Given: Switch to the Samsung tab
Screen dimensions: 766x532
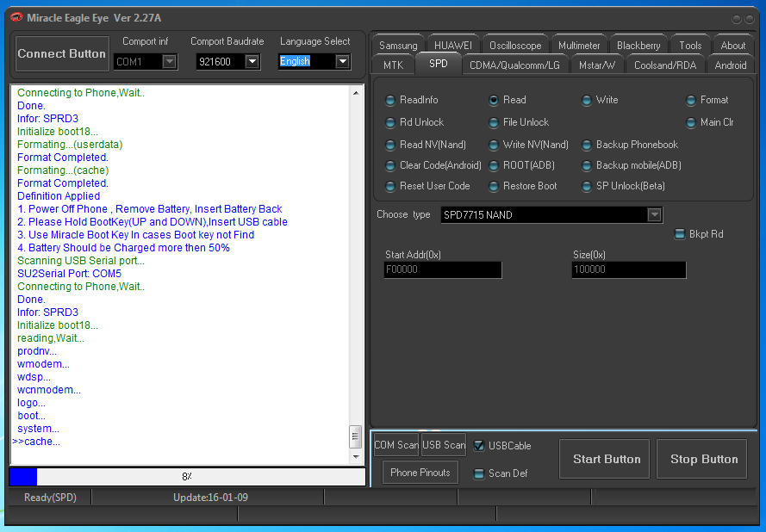Looking at the screenshot, I should pos(398,46).
